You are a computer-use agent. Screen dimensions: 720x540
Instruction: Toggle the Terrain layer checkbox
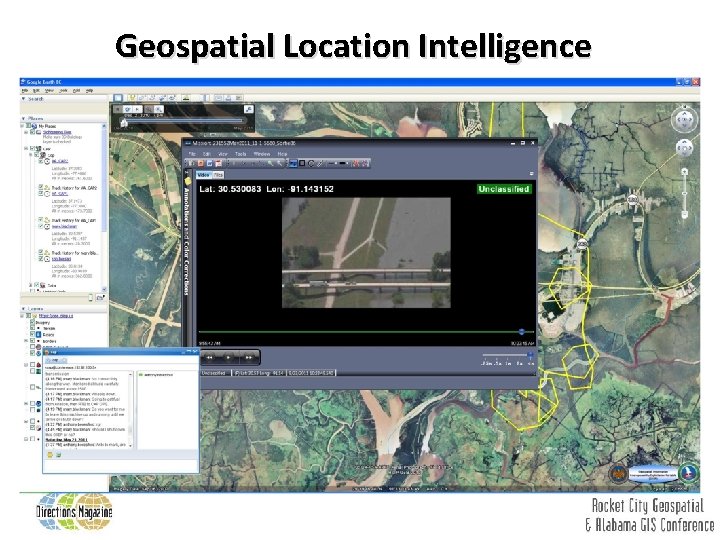(33, 327)
